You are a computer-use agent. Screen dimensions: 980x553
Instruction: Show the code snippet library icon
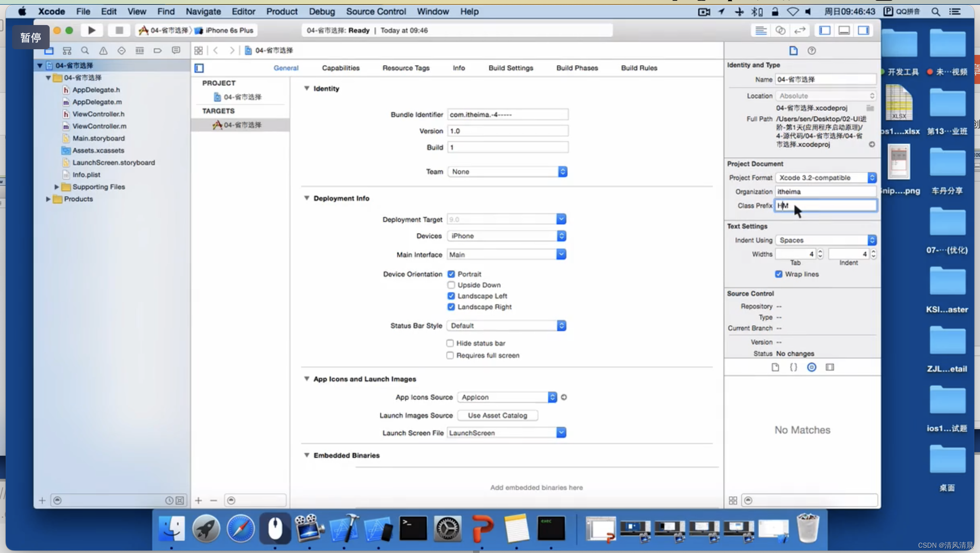[793, 367]
